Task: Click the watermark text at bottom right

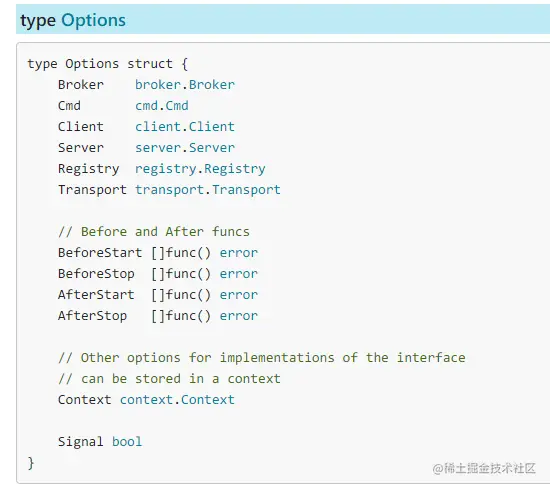Action: (484, 468)
